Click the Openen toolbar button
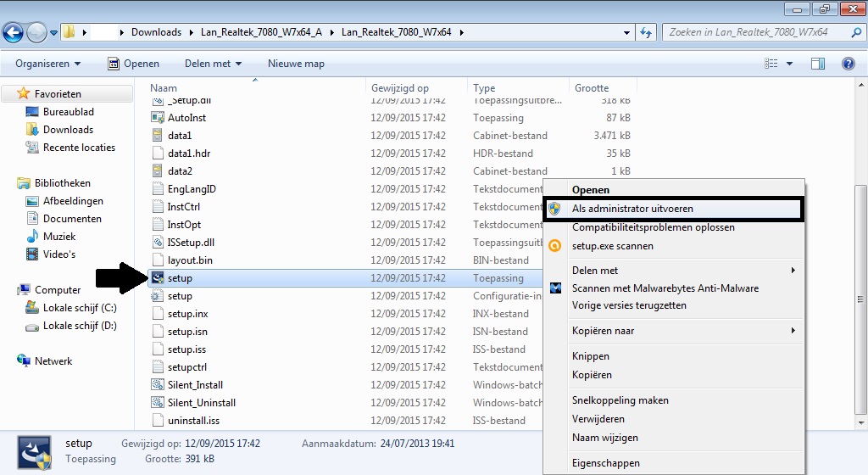Screen dimensions: 868x475 (133, 64)
